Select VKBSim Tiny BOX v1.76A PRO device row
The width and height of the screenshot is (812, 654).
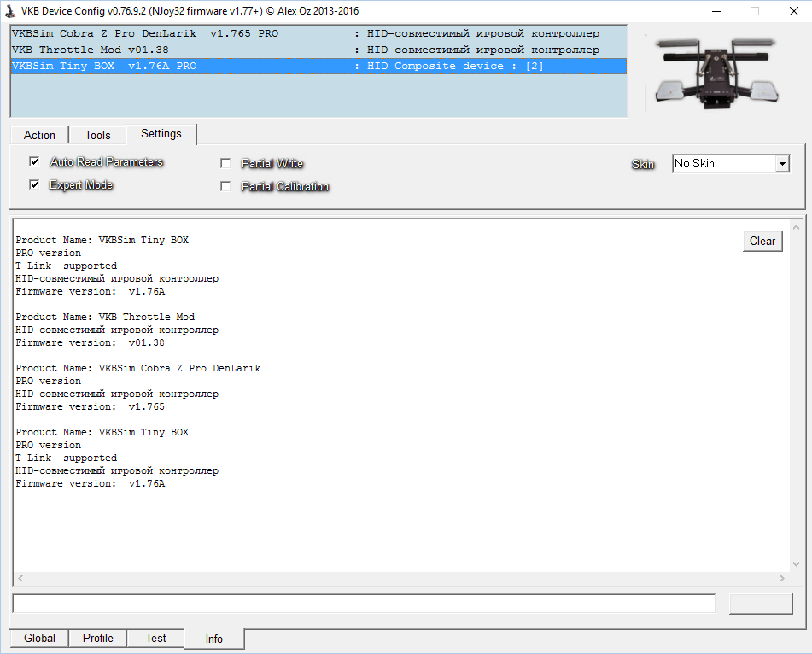pos(318,66)
